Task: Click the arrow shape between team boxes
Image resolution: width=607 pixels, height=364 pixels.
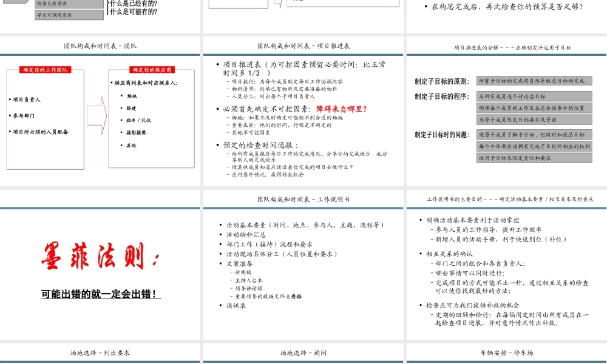Action: pos(97,115)
